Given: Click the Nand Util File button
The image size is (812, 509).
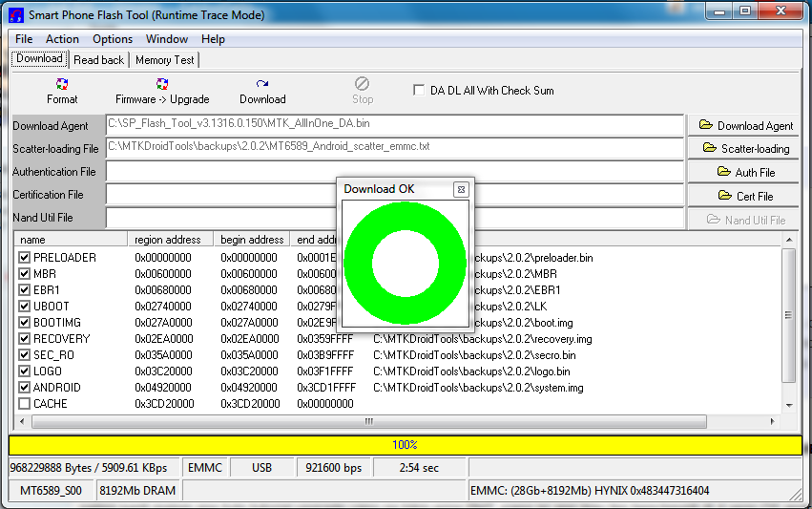Looking at the screenshot, I should click(x=743, y=220).
